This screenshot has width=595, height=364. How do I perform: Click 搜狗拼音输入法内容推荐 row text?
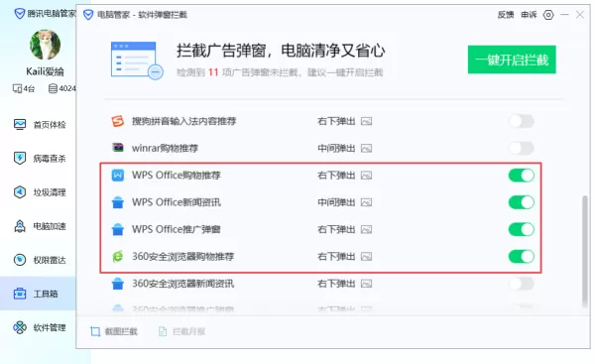(x=184, y=121)
